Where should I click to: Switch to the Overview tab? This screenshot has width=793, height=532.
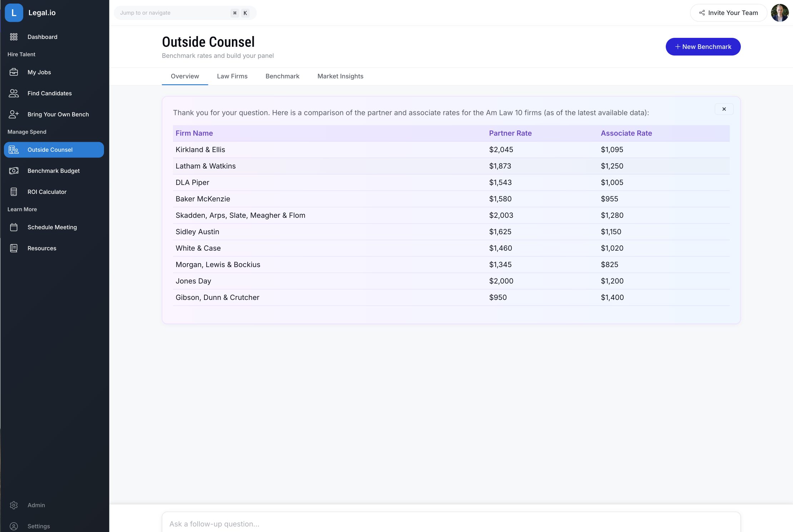(x=185, y=76)
